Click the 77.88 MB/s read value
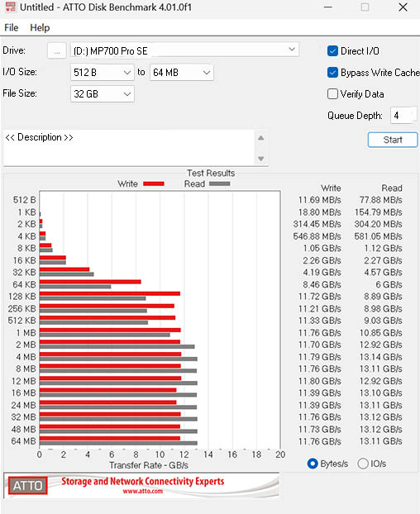420x514 pixels. (380, 200)
